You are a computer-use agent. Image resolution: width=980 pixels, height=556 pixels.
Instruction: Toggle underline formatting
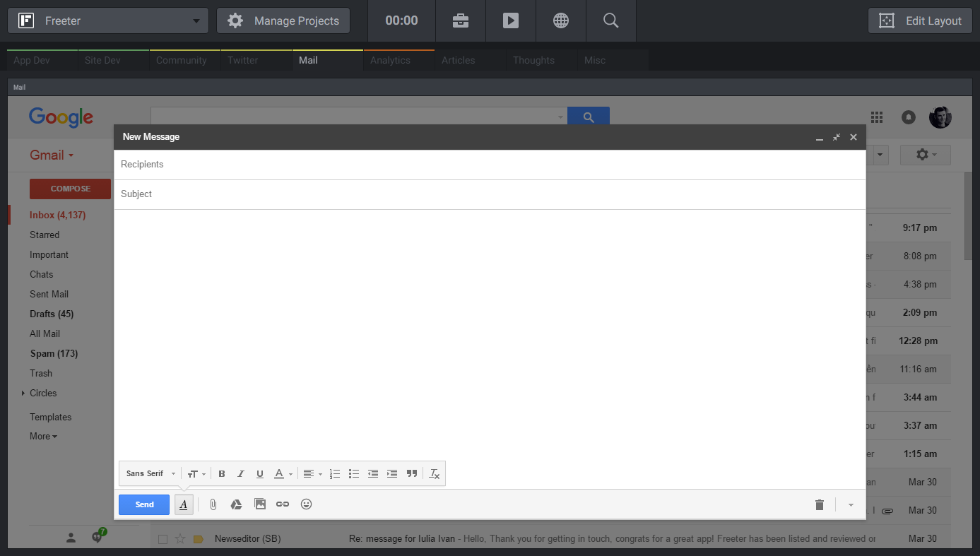[260, 474]
